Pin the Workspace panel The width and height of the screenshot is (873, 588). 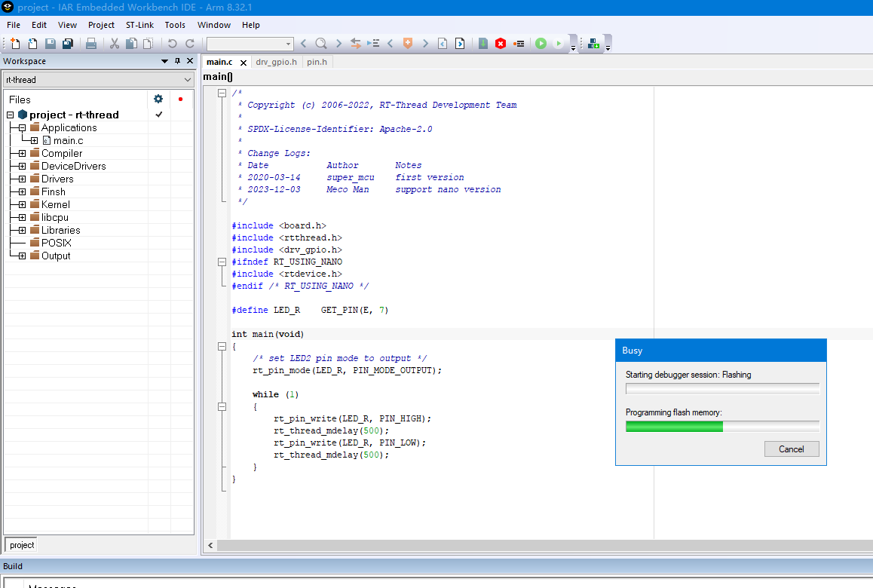pyautogui.click(x=178, y=61)
